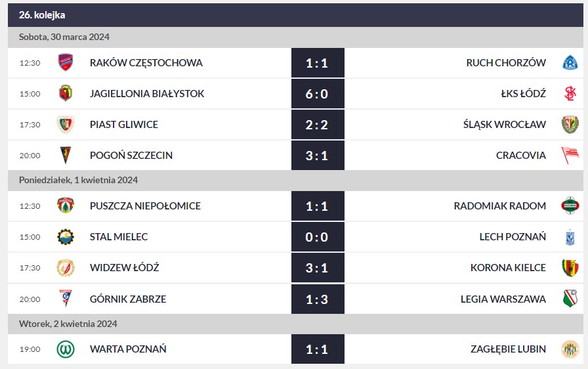Click the Jagiellonia Białystok club crest
The width and height of the screenshot is (588, 369).
point(66,93)
